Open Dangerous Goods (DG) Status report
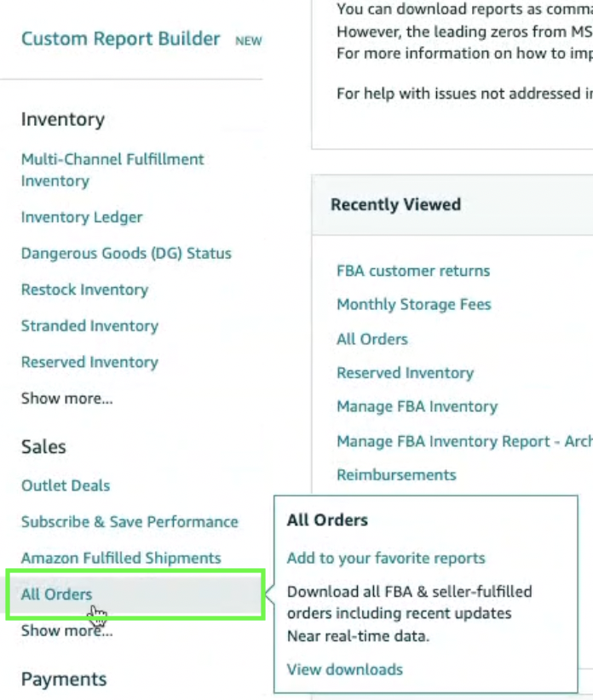 [x=126, y=254]
